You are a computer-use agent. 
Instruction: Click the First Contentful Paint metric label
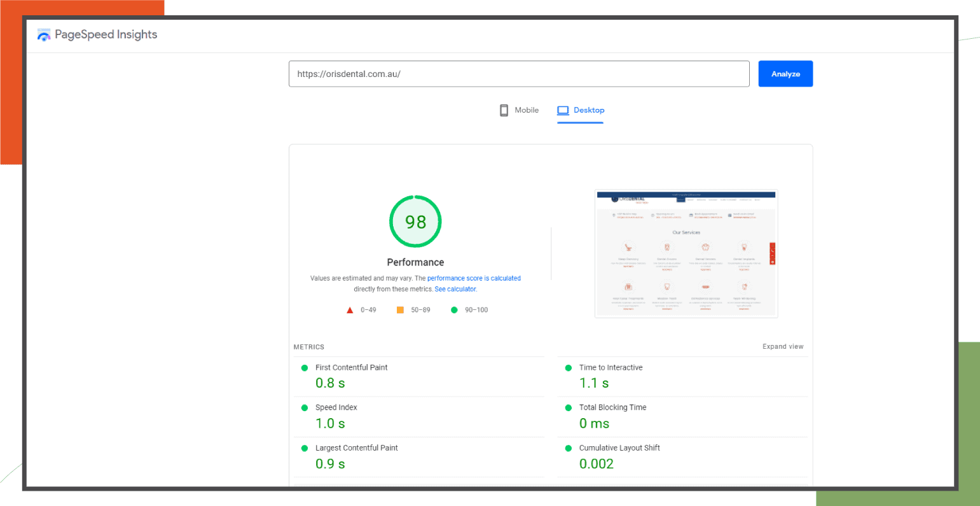coord(351,367)
